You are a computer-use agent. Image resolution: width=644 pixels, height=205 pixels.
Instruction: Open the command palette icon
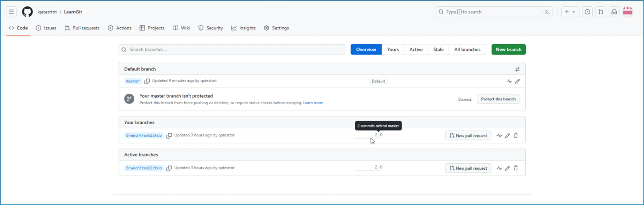[x=547, y=12]
